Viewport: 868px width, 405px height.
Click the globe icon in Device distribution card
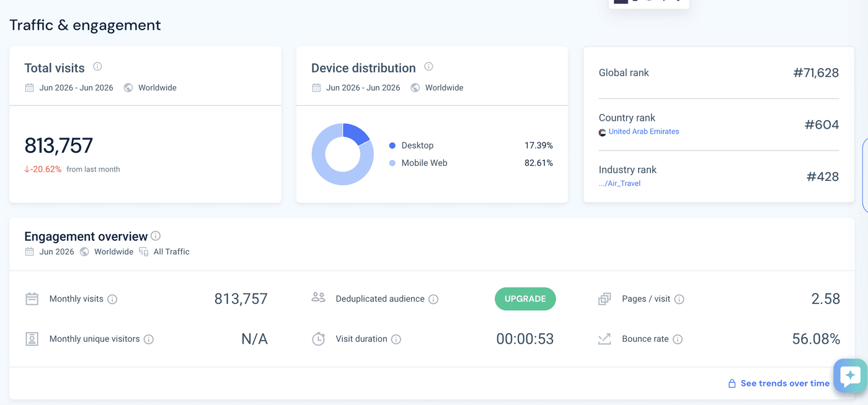415,87
